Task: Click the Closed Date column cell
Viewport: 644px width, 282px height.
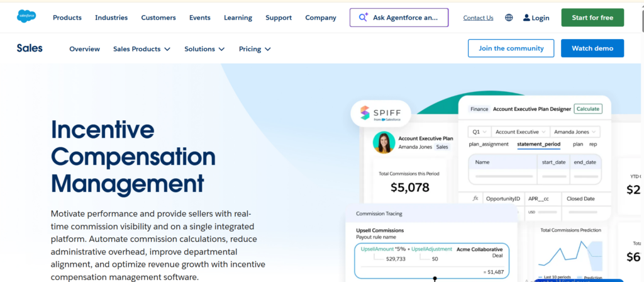Action: click(x=580, y=198)
